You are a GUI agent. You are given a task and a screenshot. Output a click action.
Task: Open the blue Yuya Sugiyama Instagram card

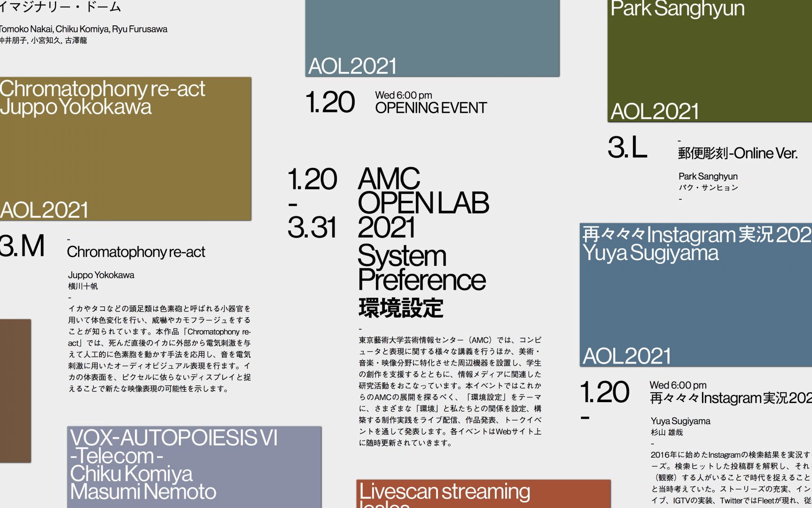[x=695, y=295]
